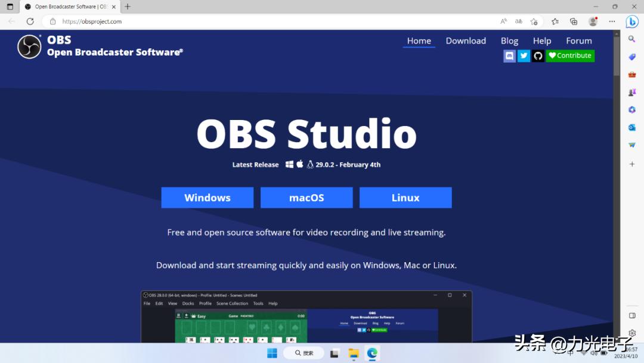Image resolution: width=644 pixels, height=363 pixels.
Task: Click the OBS app screenshot preview
Action: coord(306,317)
